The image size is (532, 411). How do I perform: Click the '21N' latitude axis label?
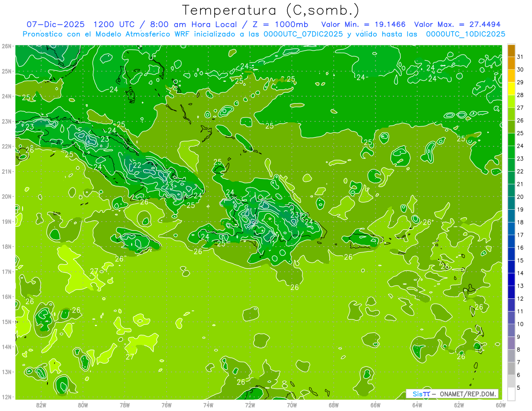[6, 172]
